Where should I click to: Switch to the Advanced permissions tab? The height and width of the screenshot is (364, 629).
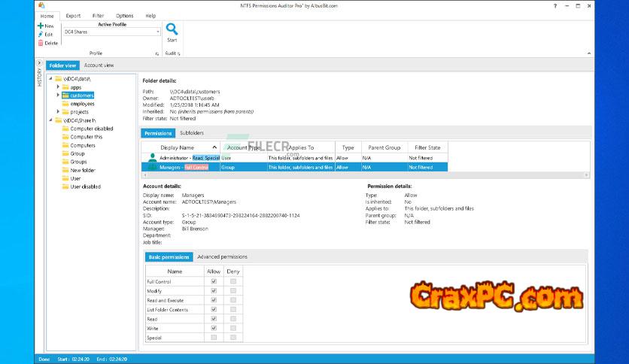(x=222, y=257)
